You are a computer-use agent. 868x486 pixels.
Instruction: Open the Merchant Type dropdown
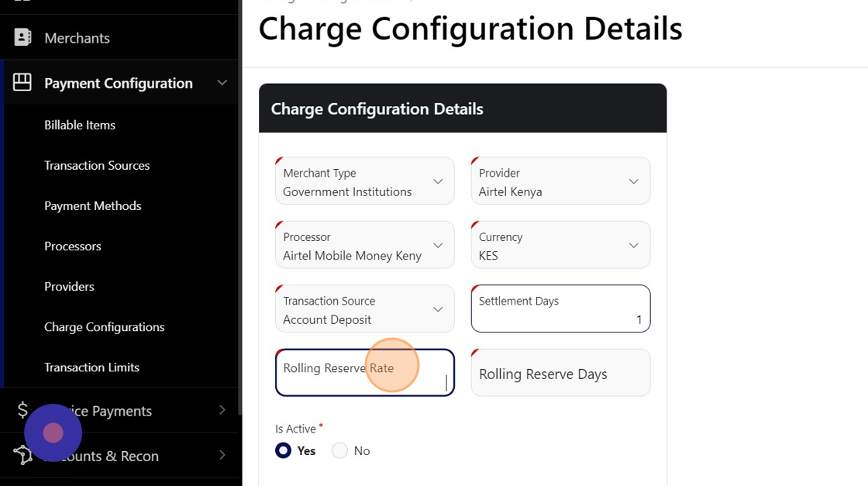click(x=364, y=181)
